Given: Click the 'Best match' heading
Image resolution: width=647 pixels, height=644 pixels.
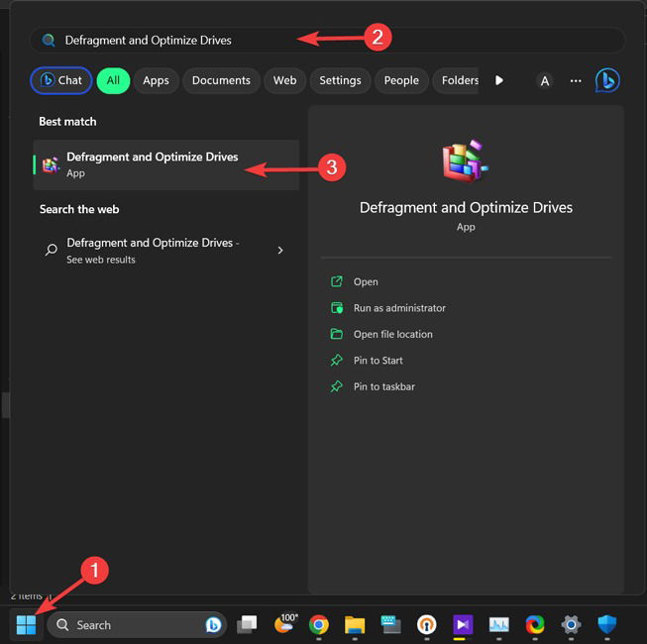Looking at the screenshot, I should tap(67, 121).
